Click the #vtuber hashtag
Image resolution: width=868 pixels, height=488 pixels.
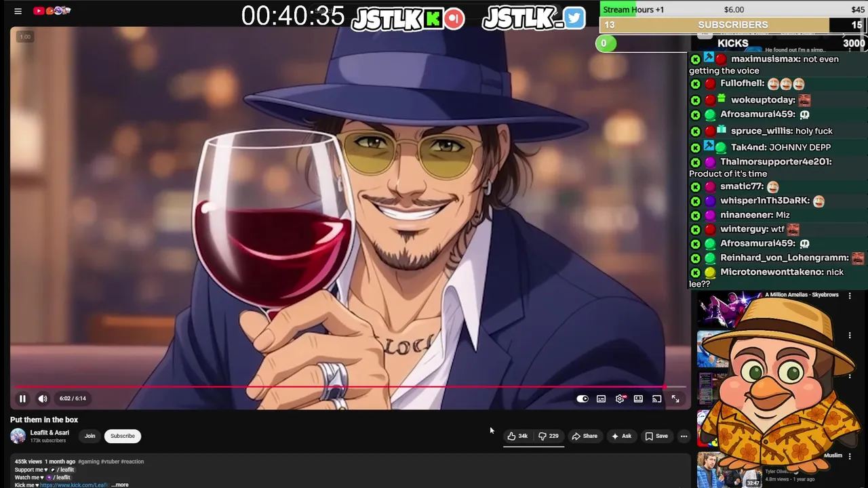pos(109,462)
